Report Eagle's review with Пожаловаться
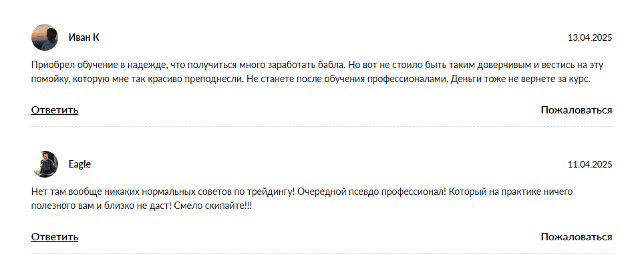This screenshot has width=644, height=255. pos(577,237)
